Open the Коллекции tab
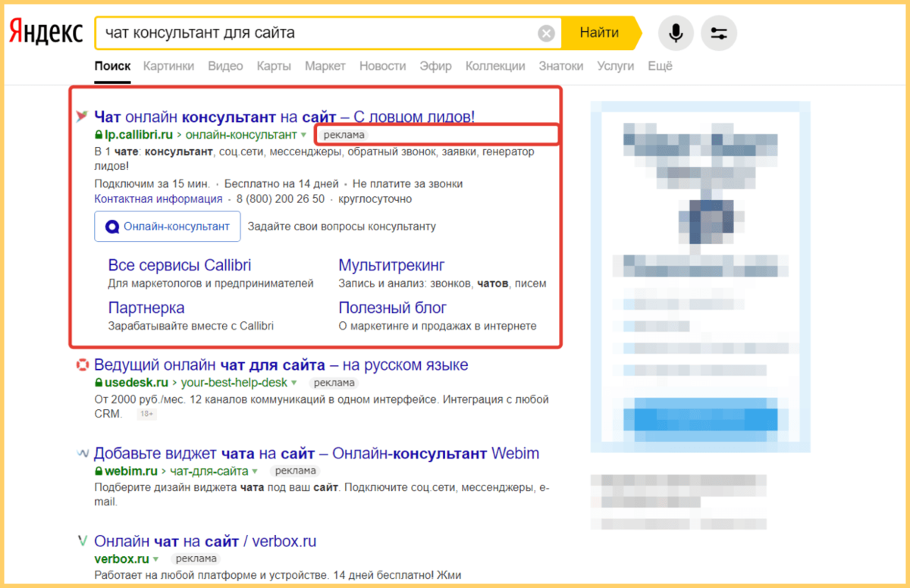This screenshot has width=910, height=588. pyautogui.click(x=495, y=66)
